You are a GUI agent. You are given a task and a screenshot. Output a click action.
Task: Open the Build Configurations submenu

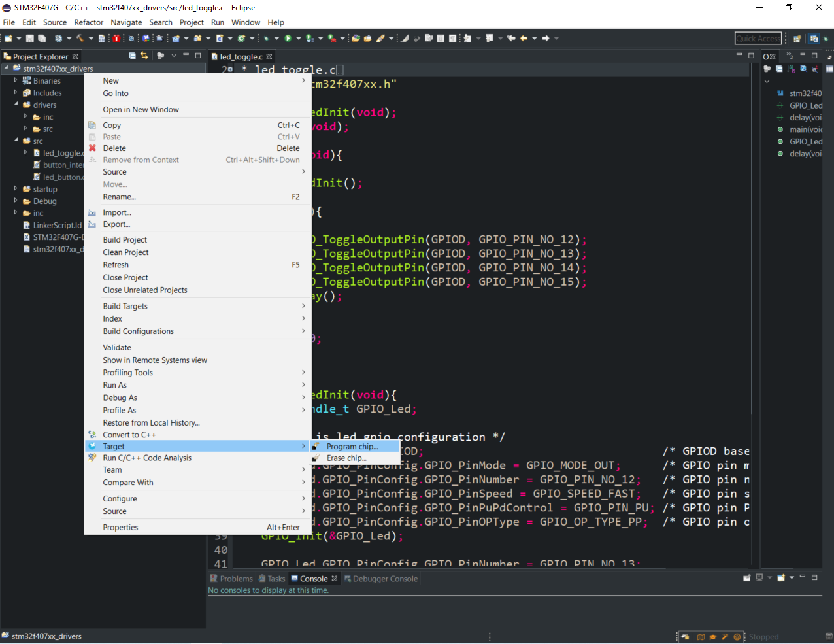tap(198, 331)
